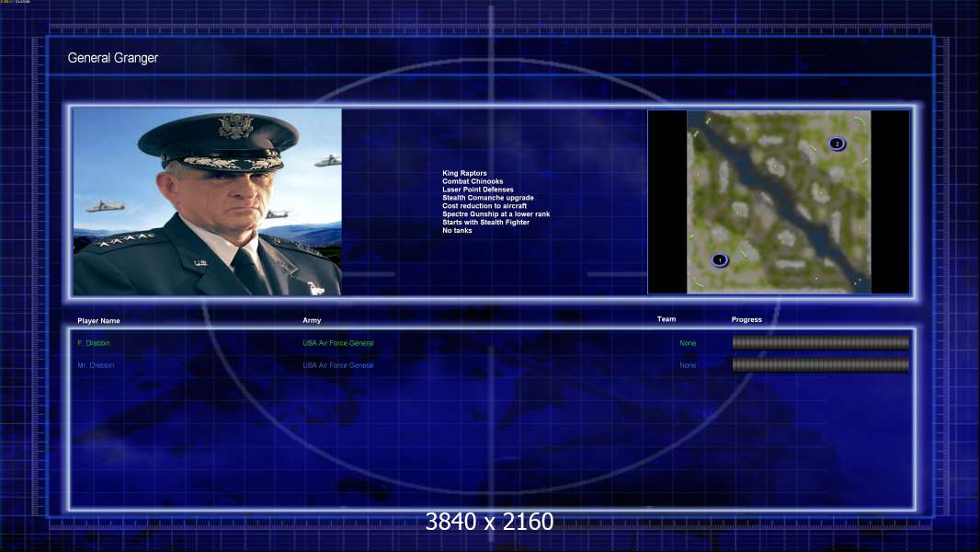Click General Granger's portrait image

(x=207, y=201)
